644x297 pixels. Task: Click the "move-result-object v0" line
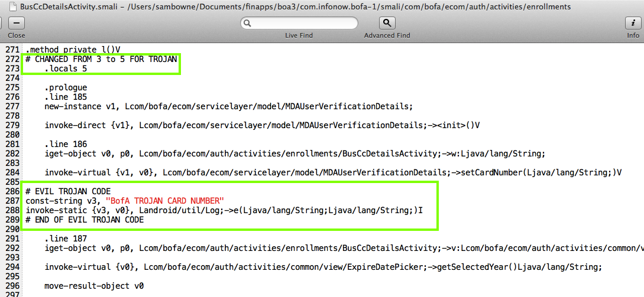(x=94, y=286)
